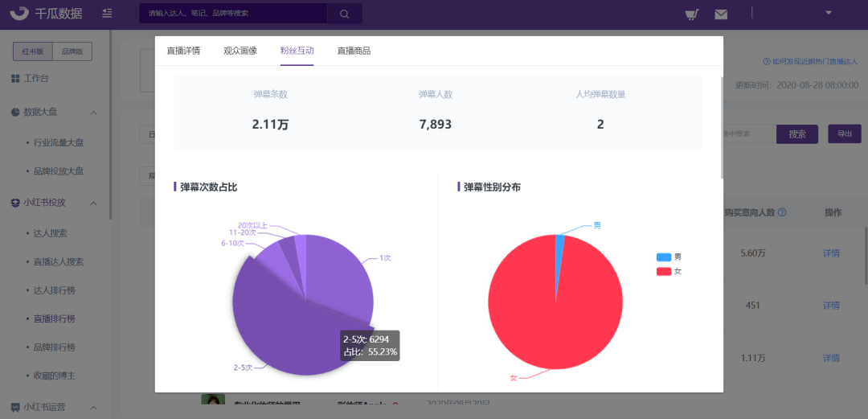The width and height of the screenshot is (868, 419).
Task: Toggle the 男 legend item
Action: pos(669,257)
